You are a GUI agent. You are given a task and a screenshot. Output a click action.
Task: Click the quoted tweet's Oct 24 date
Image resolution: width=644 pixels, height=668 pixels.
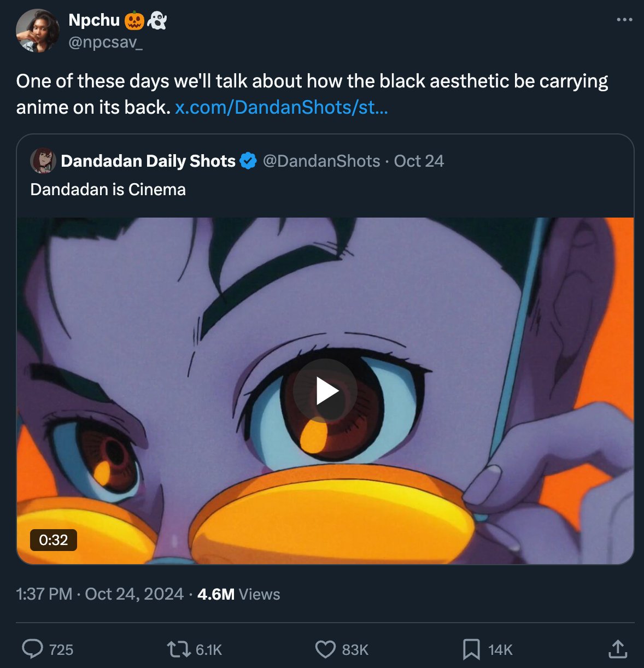coord(419,161)
